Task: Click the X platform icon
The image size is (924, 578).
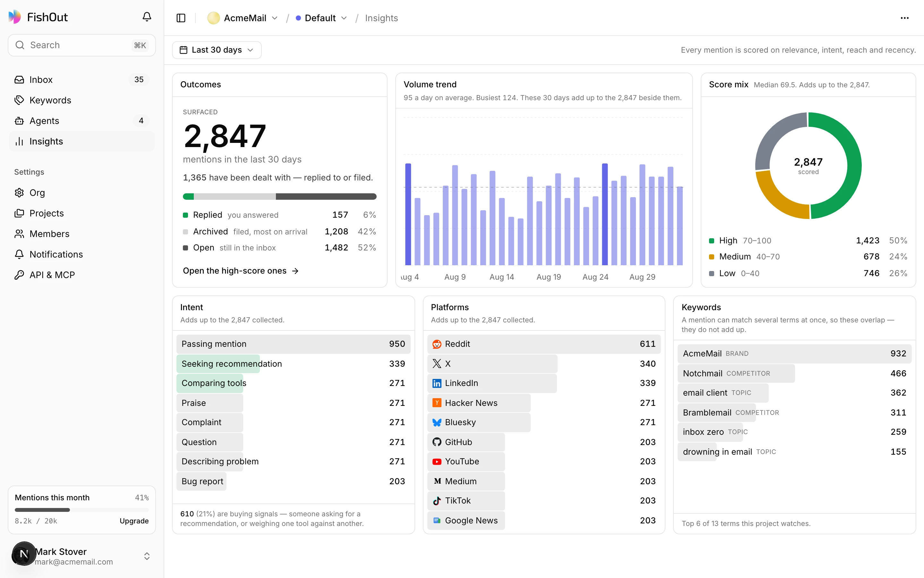Action: click(437, 363)
